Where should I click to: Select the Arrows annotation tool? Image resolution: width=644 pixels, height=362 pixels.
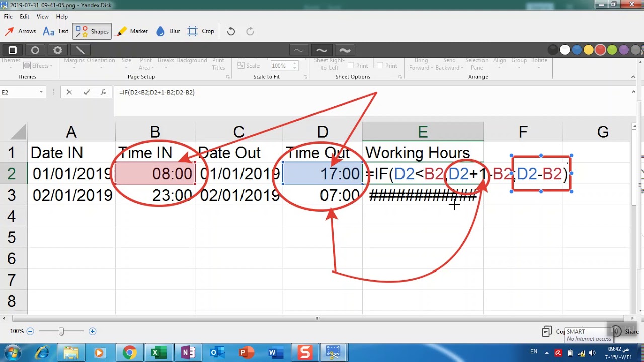[x=20, y=31]
